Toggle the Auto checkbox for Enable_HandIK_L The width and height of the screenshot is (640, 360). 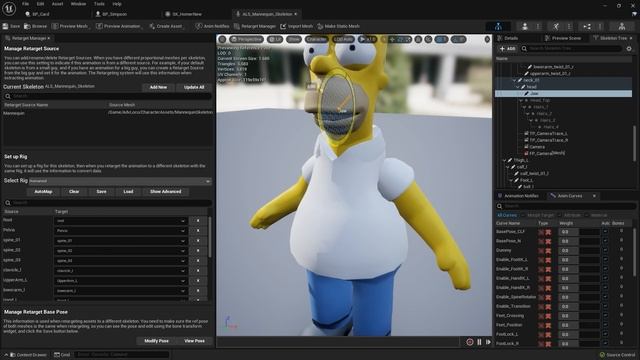[605, 278]
